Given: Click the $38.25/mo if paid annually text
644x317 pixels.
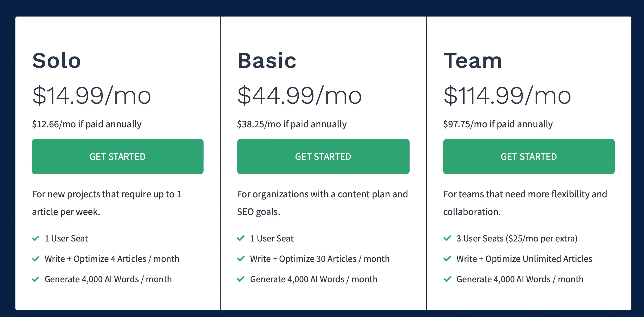Looking at the screenshot, I should [x=292, y=124].
